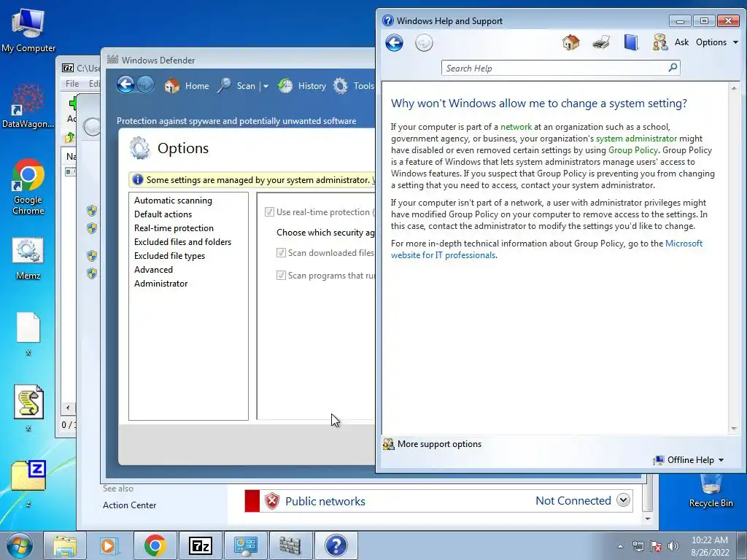This screenshot has width=747, height=560.
Task: Follow the system administrator glossary link
Action: (x=636, y=139)
